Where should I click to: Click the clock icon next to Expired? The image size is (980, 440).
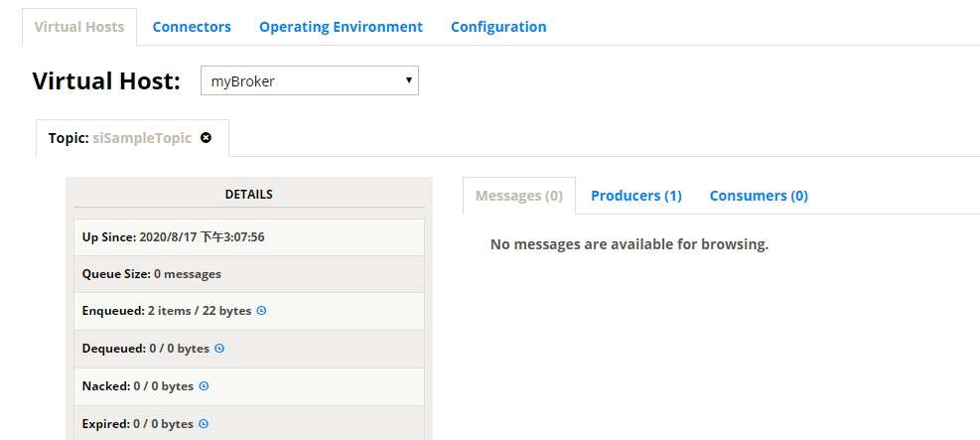point(204,424)
